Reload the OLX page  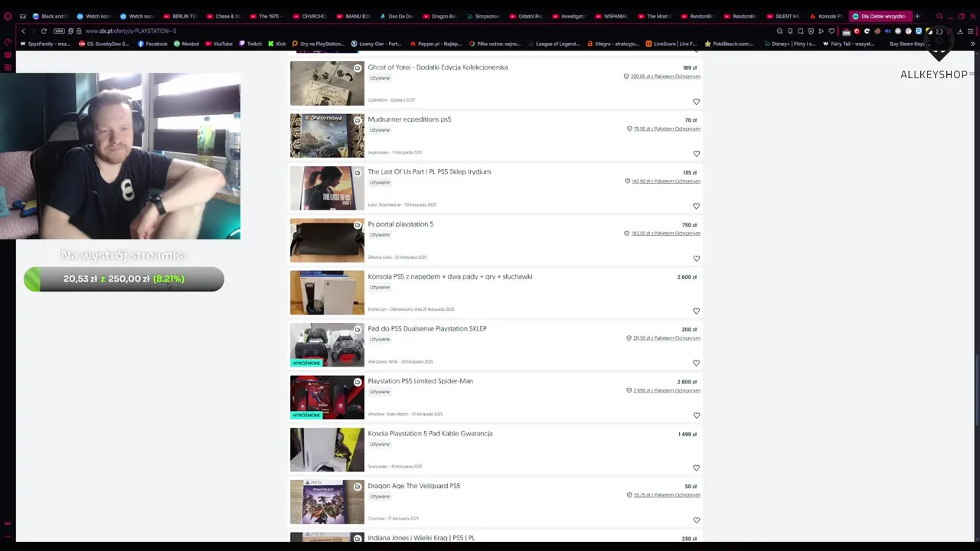tap(44, 31)
